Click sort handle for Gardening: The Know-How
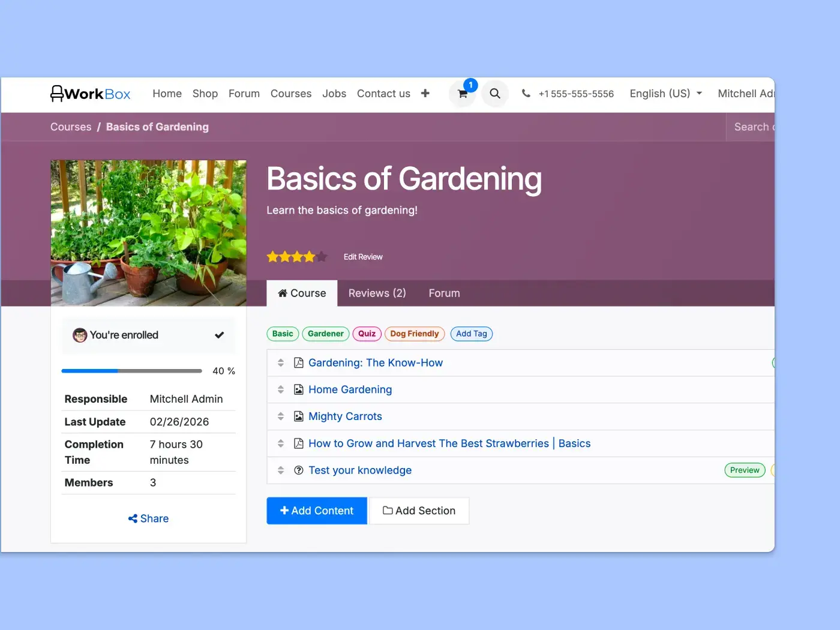The width and height of the screenshot is (840, 630). (x=281, y=363)
